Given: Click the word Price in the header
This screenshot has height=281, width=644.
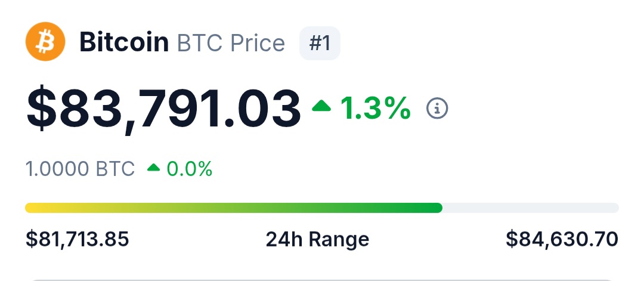Looking at the screenshot, I should tap(256, 43).
